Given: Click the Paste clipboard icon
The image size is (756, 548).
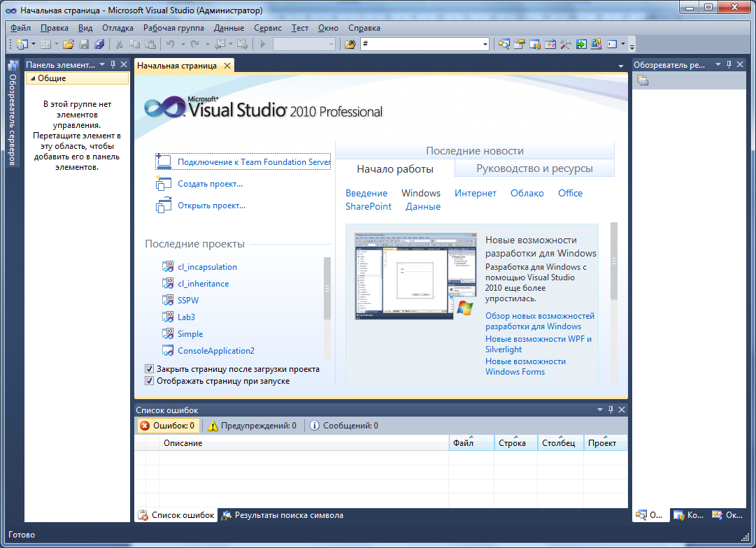Looking at the screenshot, I should click(150, 44).
